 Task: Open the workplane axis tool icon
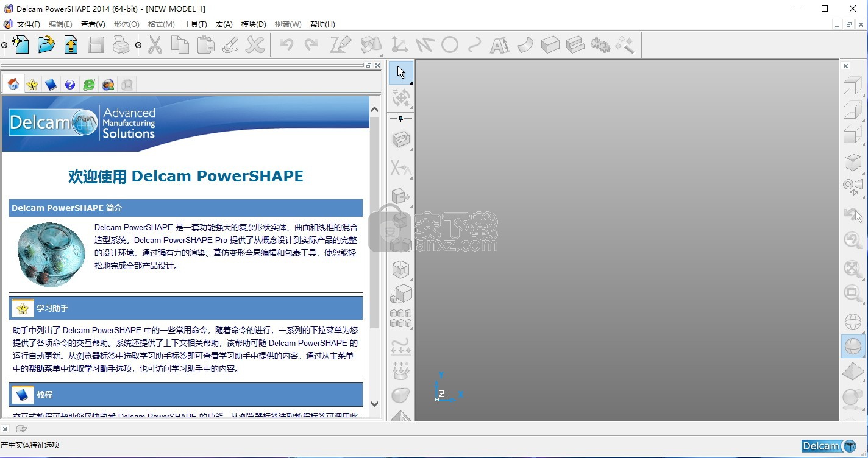coord(399,44)
